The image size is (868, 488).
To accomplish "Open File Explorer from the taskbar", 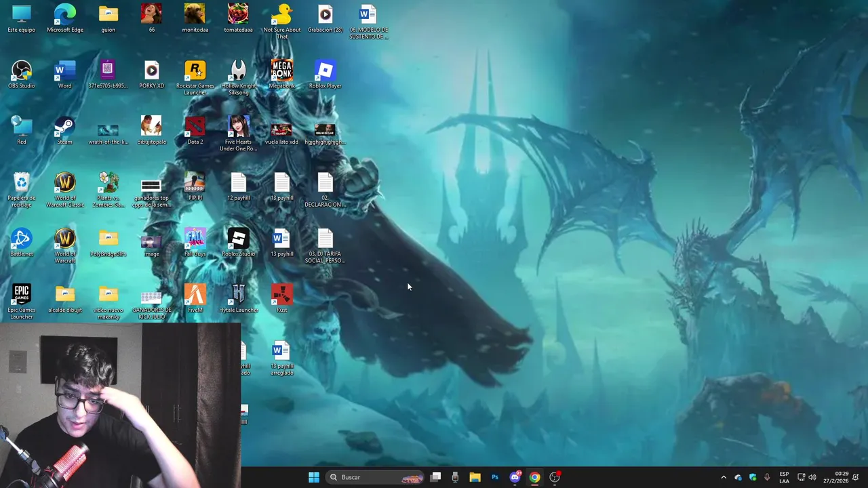I will [475, 477].
